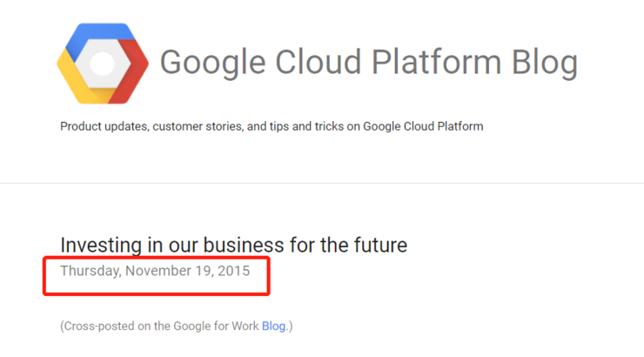Click the word "Google" in the blog title
This screenshot has width=644, height=357.
(x=212, y=63)
